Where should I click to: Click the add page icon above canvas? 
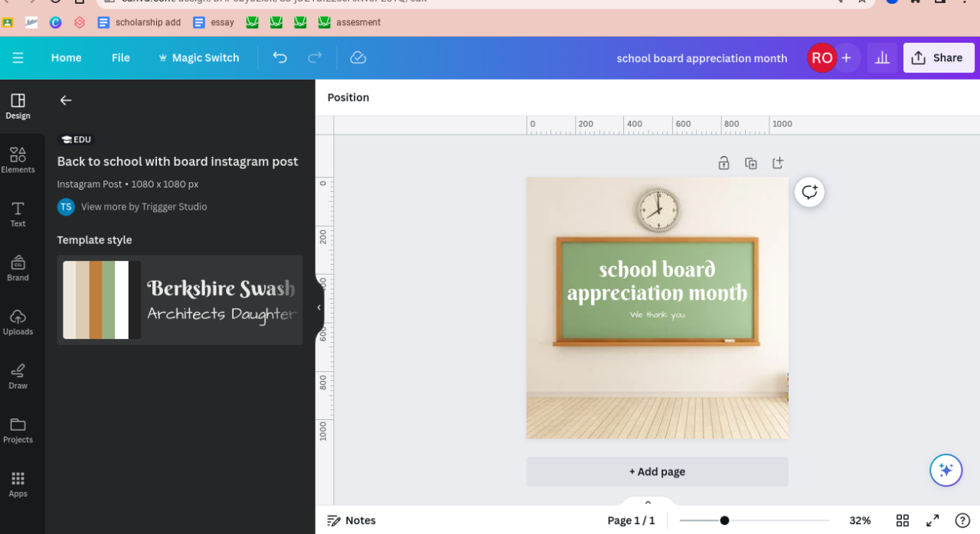[x=778, y=163]
